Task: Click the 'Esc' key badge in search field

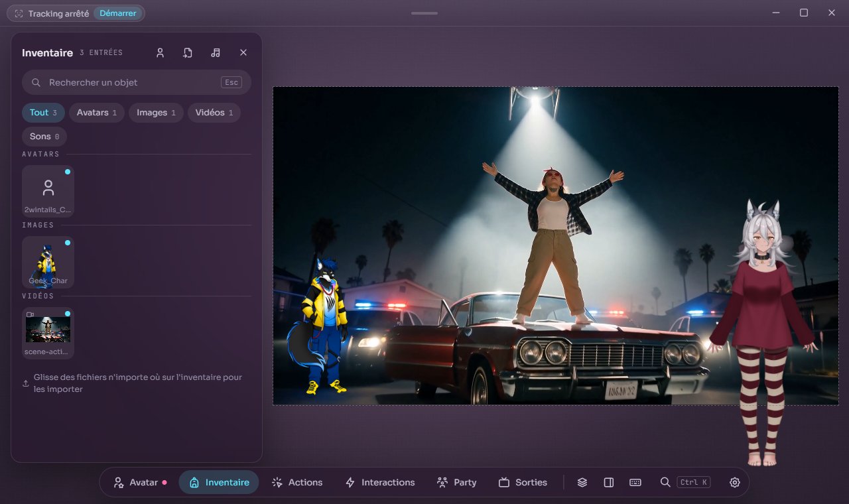Action: pos(231,82)
